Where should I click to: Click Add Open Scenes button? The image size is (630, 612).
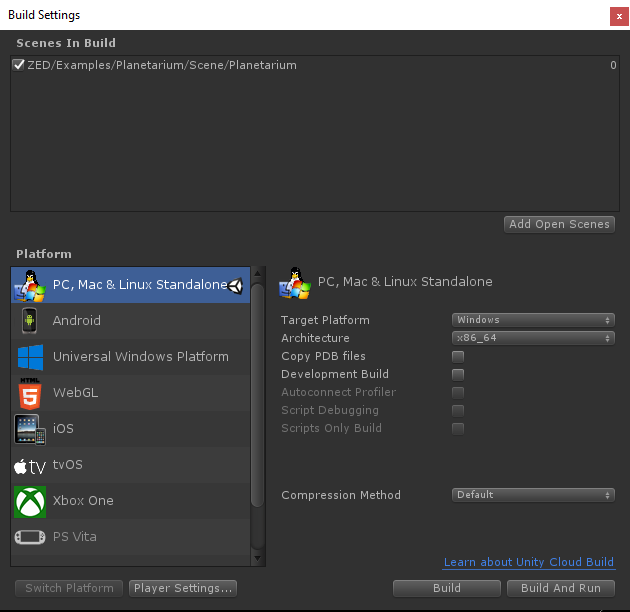click(559, 224)
